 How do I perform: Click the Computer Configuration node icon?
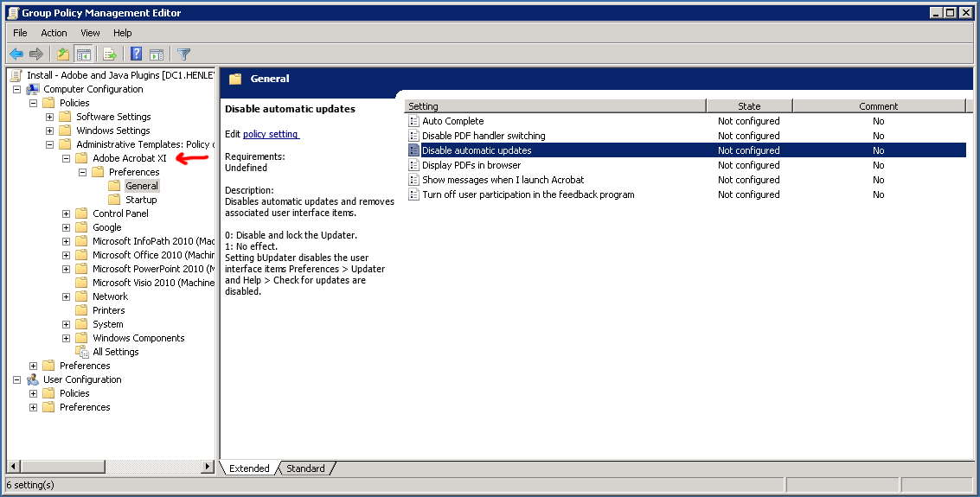pyautogui.click(x=33, y=89)
